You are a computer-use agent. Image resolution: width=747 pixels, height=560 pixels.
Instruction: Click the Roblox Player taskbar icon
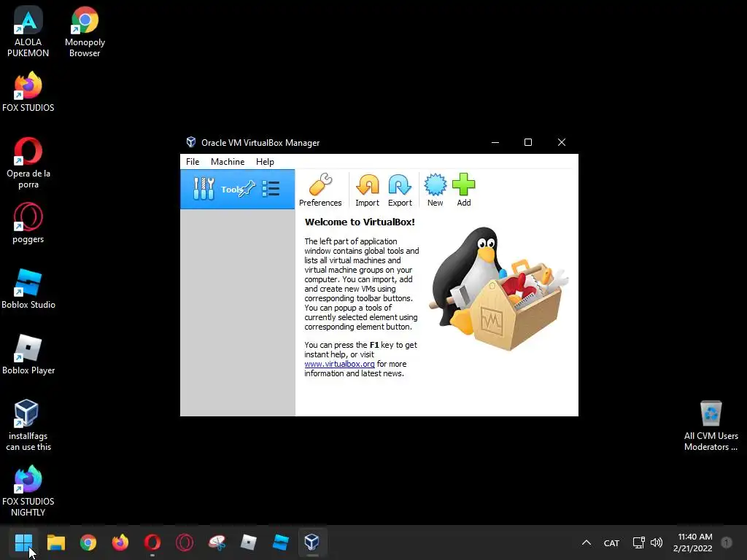(x=249, y=542)
